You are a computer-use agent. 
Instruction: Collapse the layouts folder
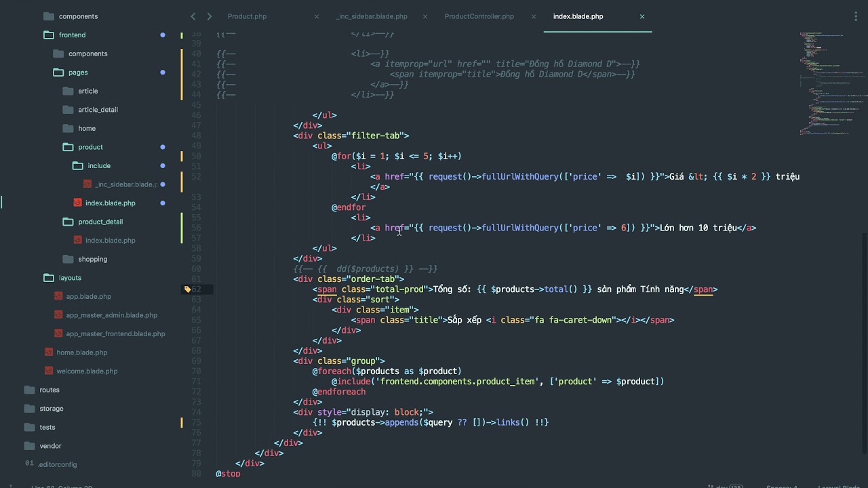point(49,278)
